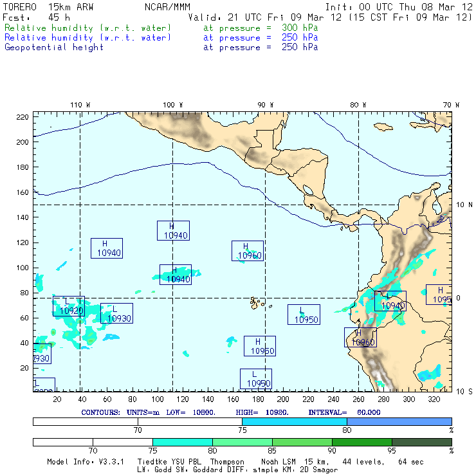Select the 'H 10940' box overlapping the cyan humidity patch
Image resolution: width=476 pixels, height=476 pixels.
pyautogui.click(x=176, y=275)
